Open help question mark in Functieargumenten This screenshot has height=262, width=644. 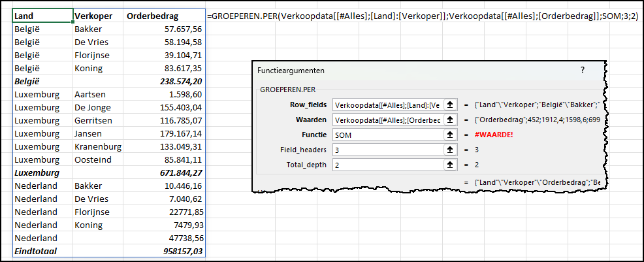tap(583, 70)
